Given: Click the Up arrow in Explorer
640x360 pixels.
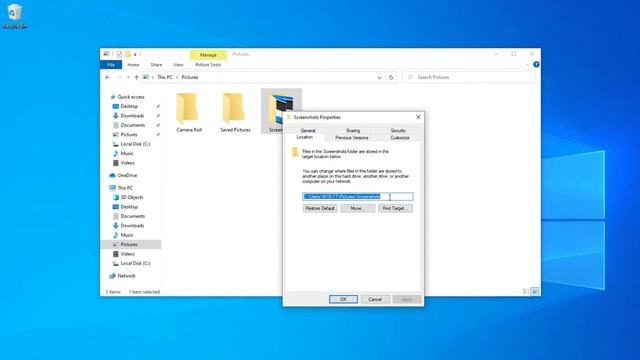Looking at the screenshot, I should pyautogui.click(x=136, y=77).
